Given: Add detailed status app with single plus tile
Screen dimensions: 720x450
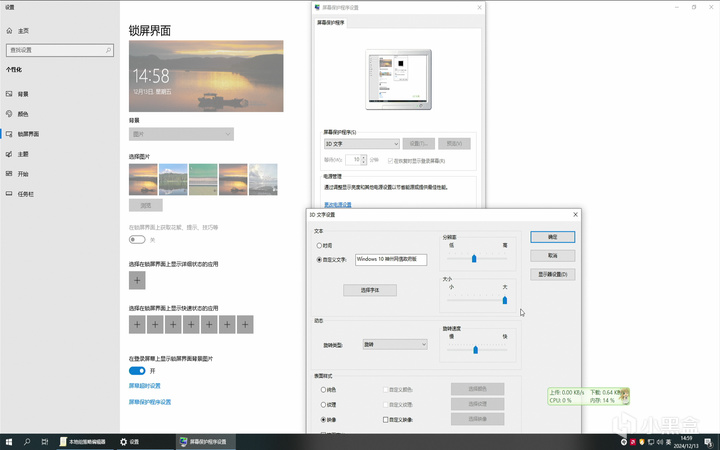Looking at the screenshot, I should pyautogui.click(x=137, y=281).
